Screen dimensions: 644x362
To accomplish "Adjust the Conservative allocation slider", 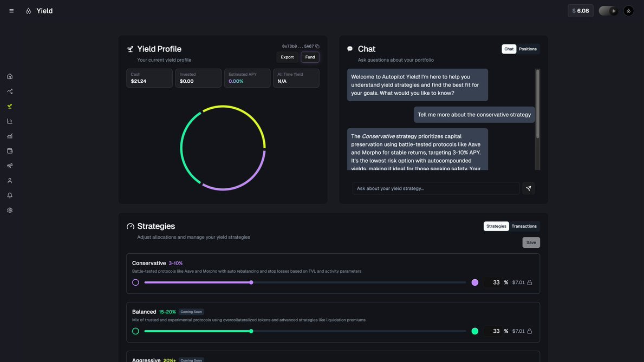I will 305,282.
